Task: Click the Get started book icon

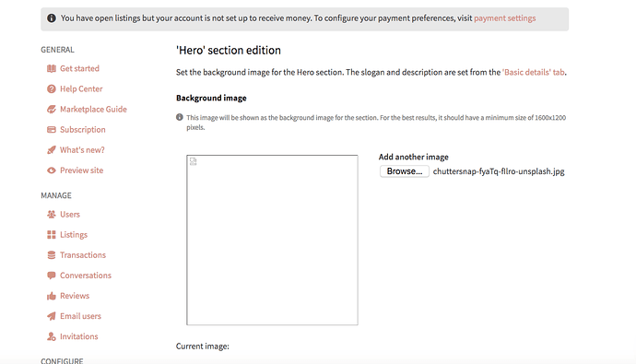Action: tap(51, 68)
